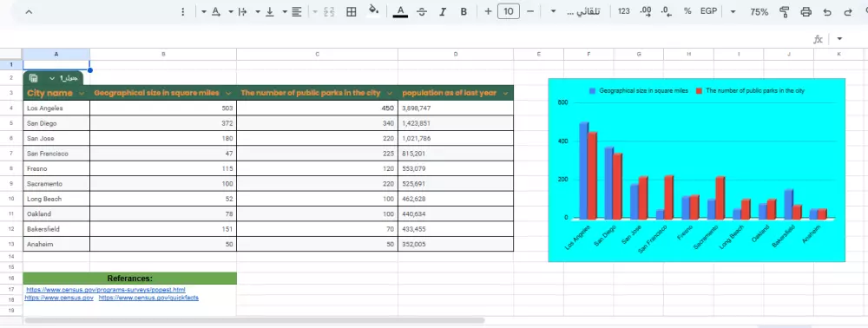The height and width of the screenshot is (328, 868).
Task: Increase font size with the plus button
Action: pyautogui.click(x=488, y=11)
